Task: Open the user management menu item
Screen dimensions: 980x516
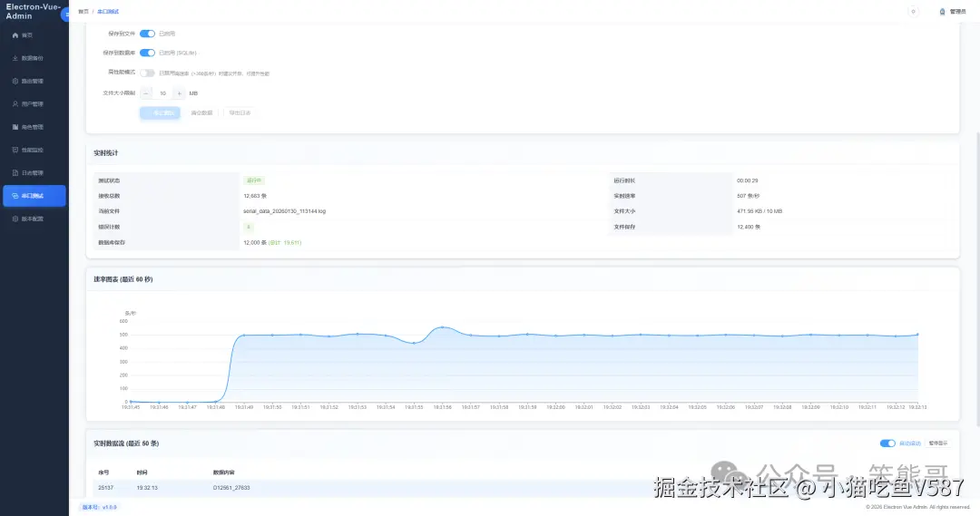Action: 34,104
